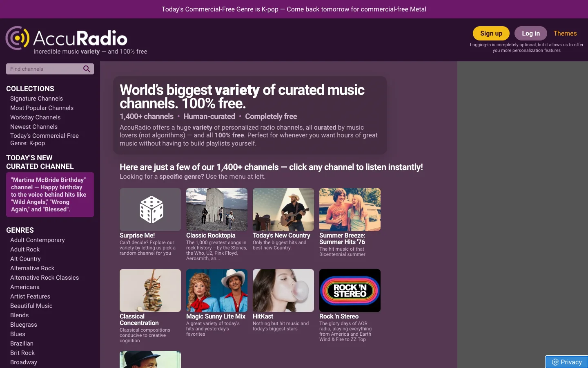Open the Privacy button
The height and width of the screenshot is (368, 588).
(567, 362)
